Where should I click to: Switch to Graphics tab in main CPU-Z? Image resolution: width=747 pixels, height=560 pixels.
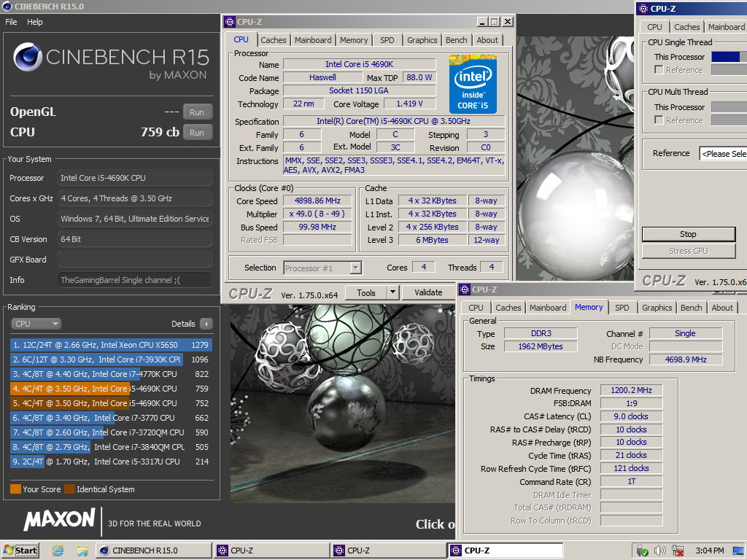[x=422, y=41]
